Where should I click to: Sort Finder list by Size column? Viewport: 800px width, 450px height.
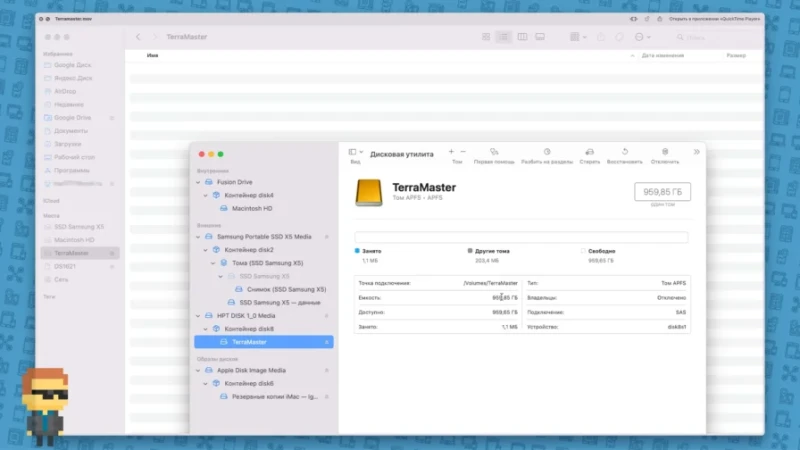(736, 55)
